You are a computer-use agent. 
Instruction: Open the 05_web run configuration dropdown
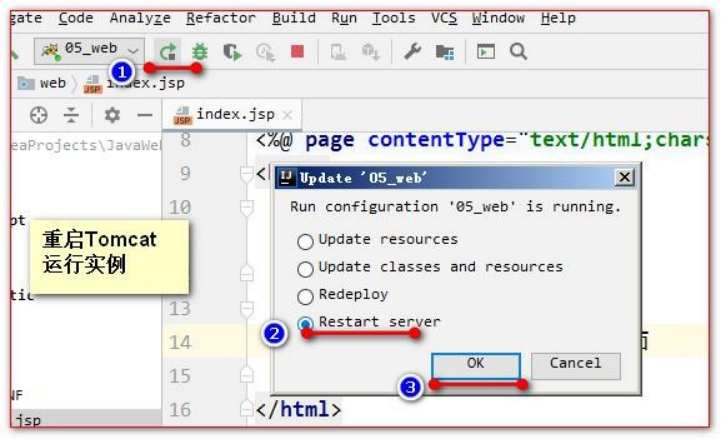pos(89,50)
